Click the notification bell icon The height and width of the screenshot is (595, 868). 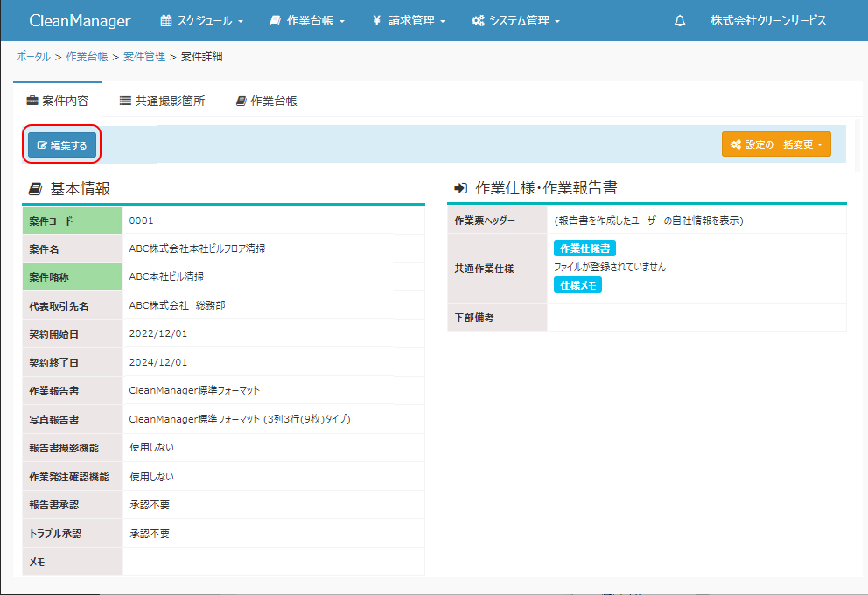[680, 21]
